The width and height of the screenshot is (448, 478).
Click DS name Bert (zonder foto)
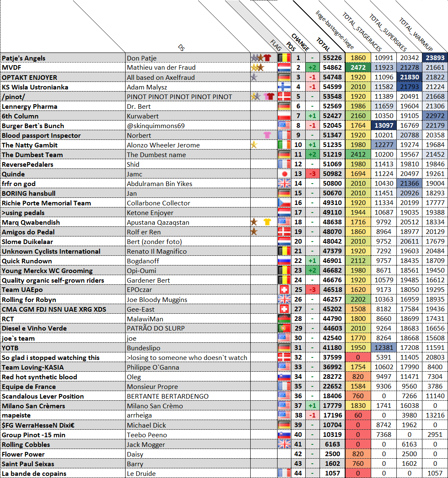[x=154, y=242]
